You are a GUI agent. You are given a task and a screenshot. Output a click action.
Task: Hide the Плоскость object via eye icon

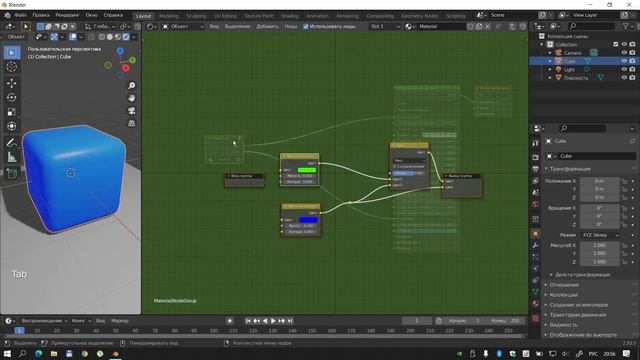624,78
